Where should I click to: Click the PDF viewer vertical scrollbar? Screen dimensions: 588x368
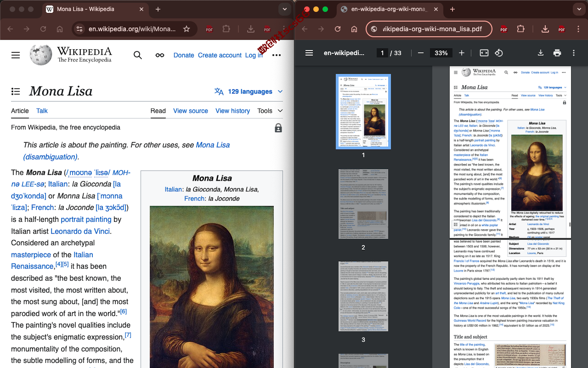[570, 225]
